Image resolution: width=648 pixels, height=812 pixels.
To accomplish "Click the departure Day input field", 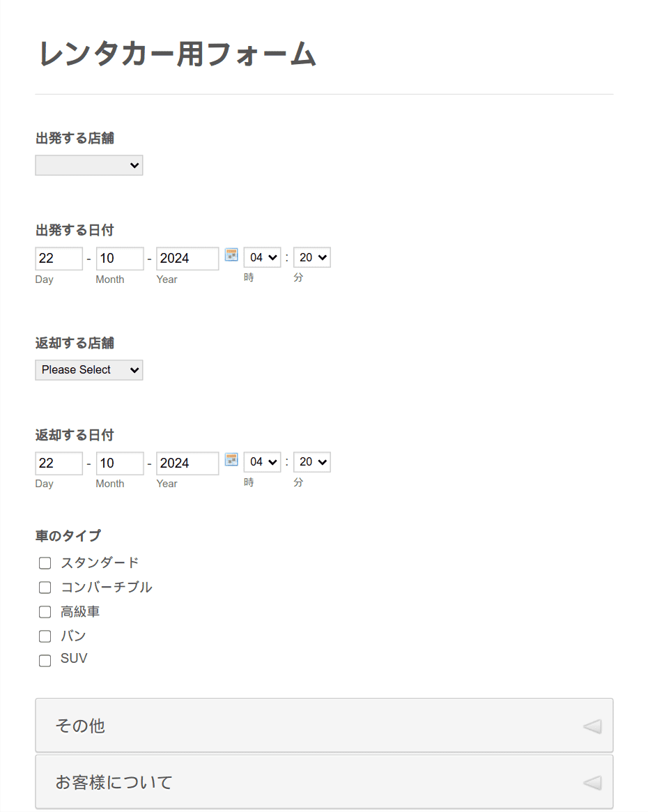I will point(59,259).
